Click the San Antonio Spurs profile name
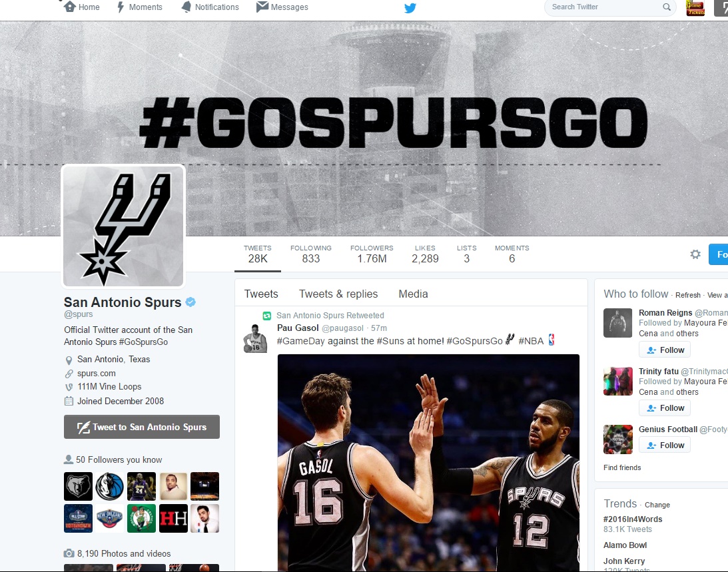 123,302
